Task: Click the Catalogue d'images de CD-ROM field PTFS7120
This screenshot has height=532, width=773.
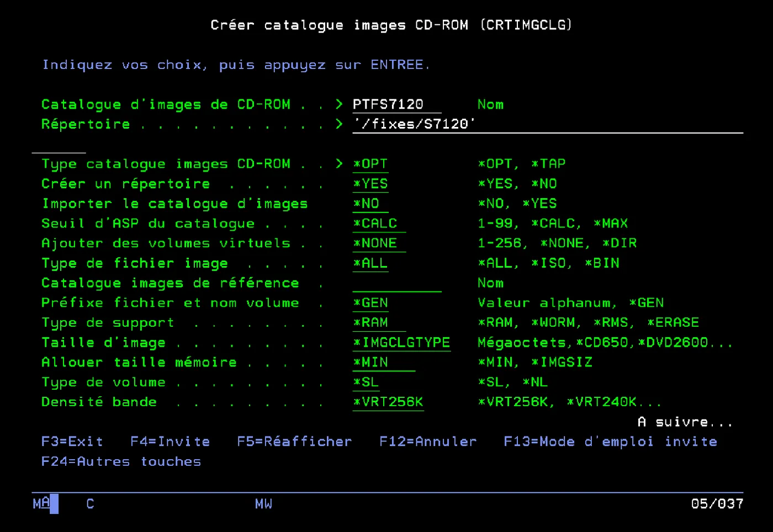Action: 397,104
